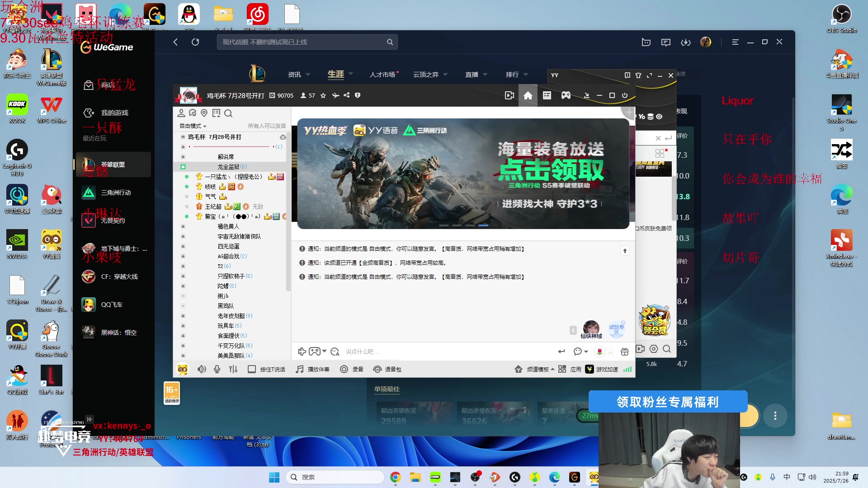Click 仙侠神域 game promotion

pos(591,330)
